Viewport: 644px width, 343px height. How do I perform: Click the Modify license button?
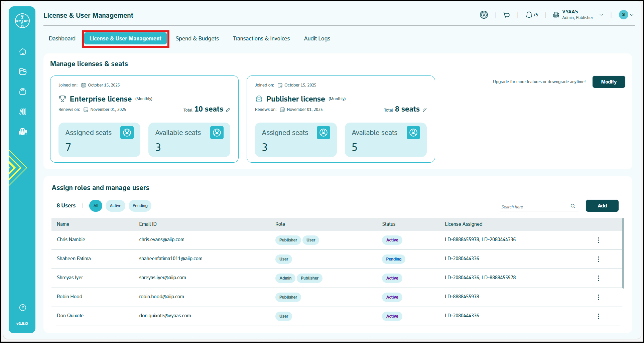[x=609, y=82]
